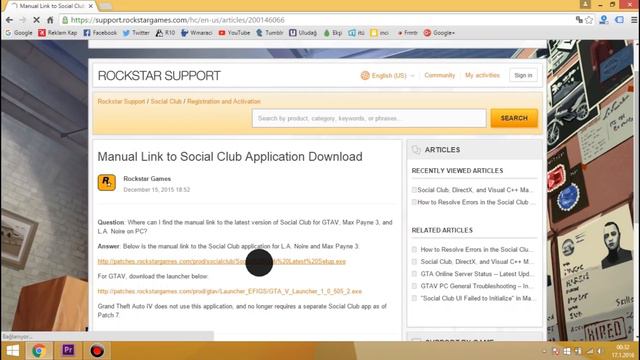Open the GTA_V_Launcher download link
Viewport: 640px width, 360px height.
229,291
